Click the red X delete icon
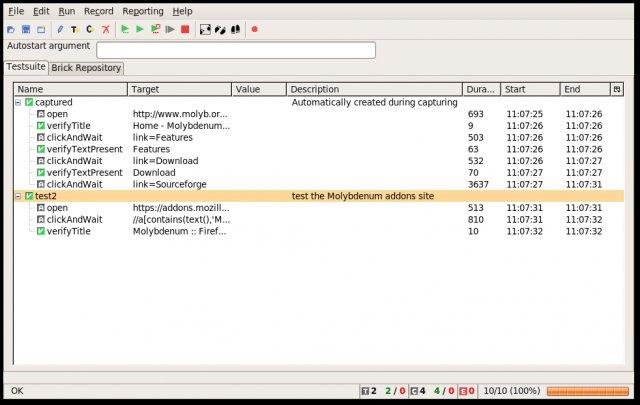 106,29
